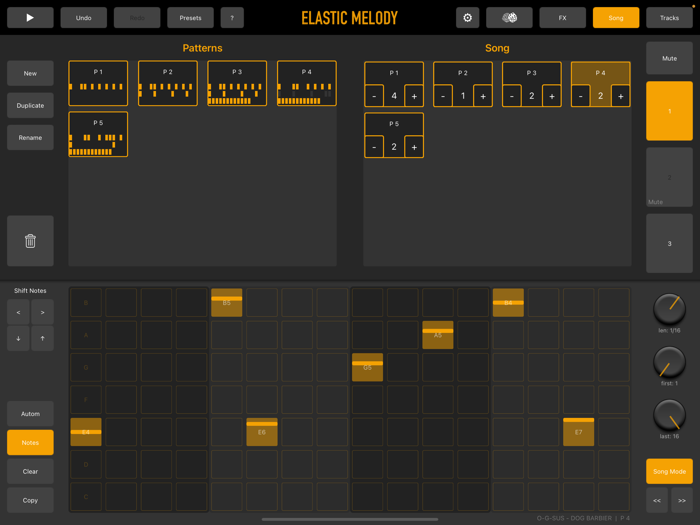Screen dimensions: 700x525
Task: Decrease P 4 repeats in Song
Action: [580, 96]
